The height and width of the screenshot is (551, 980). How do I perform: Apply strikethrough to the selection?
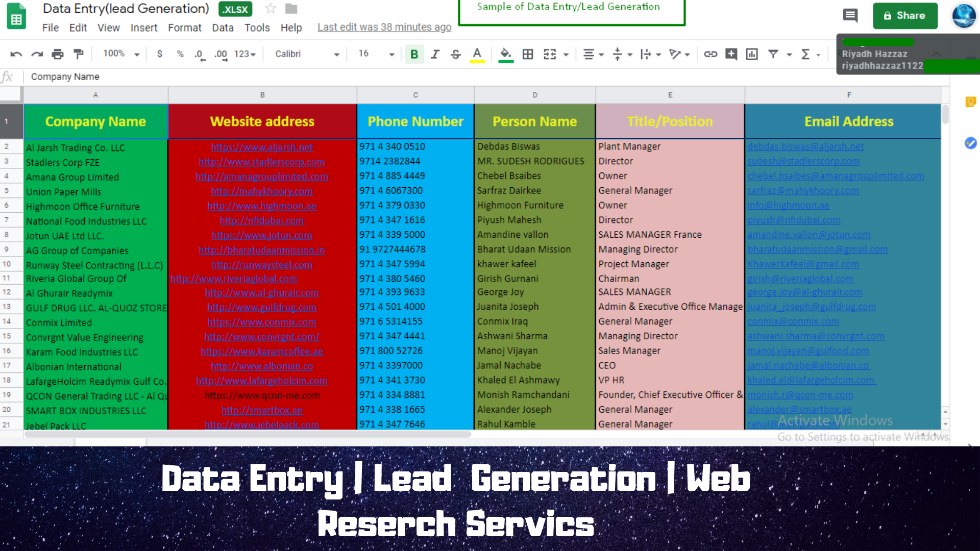(x=455, y=54)
